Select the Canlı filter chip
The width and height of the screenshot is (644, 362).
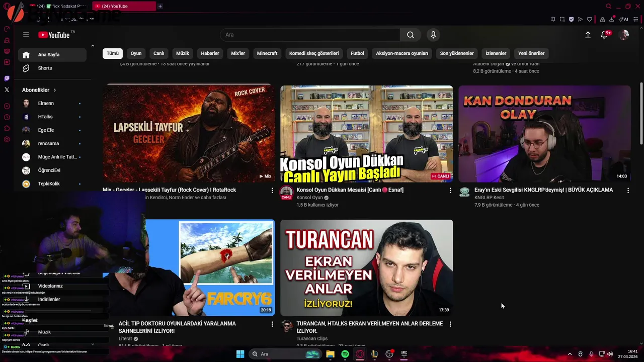pos(159,53)
